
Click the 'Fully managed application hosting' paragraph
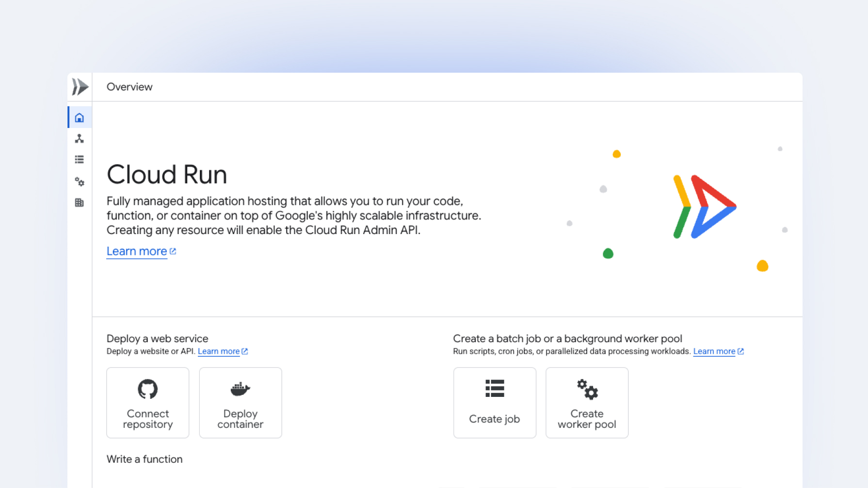[x=294, y=216]
